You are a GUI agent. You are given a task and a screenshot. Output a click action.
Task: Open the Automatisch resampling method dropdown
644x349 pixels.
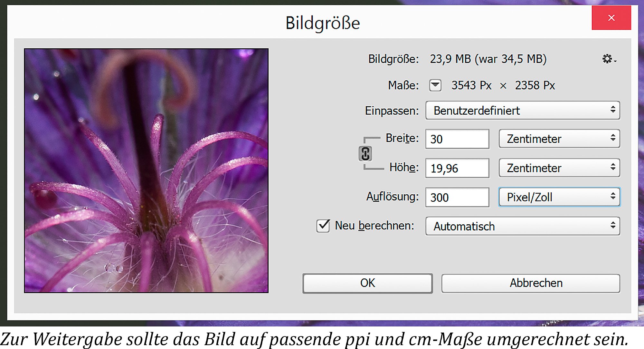tap(523, 226)
